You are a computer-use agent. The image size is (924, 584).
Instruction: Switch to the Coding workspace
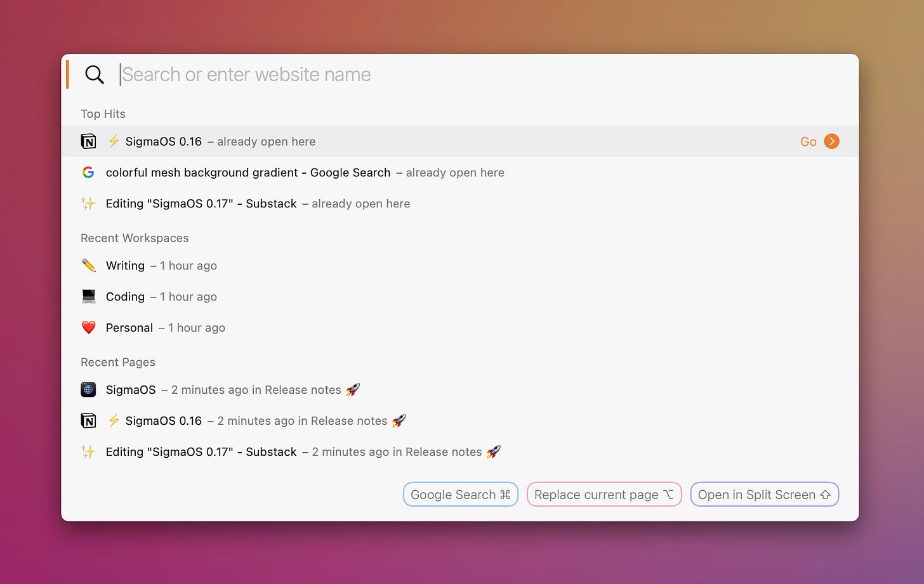click(459, 297)
